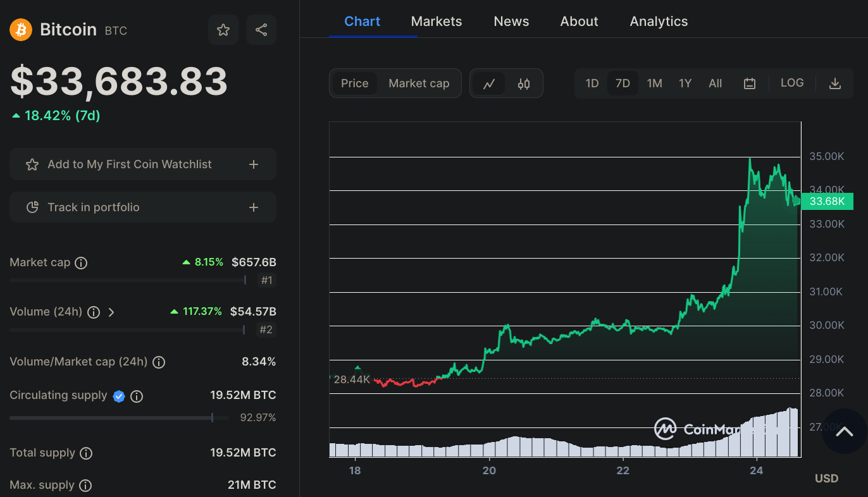Click the USD currency label
868x497 pixels.
(x=827, y=478)
